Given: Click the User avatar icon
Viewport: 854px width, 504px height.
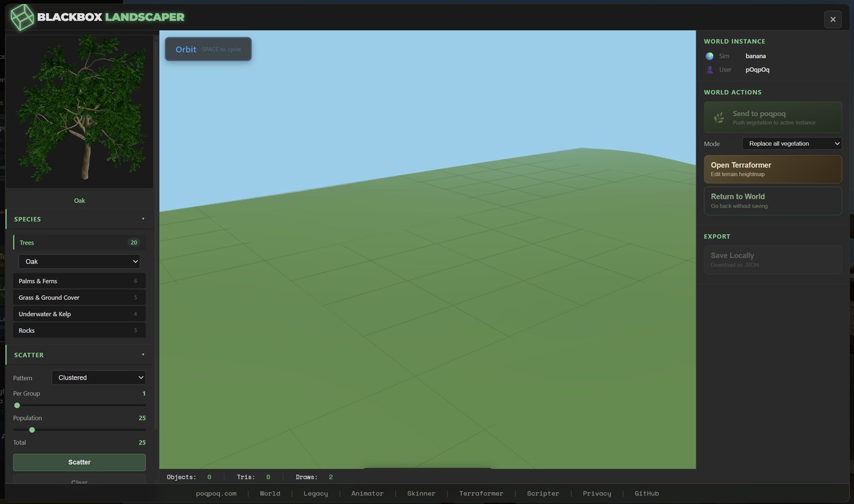Looking at the screenshot, I should (x=709, y=69).
